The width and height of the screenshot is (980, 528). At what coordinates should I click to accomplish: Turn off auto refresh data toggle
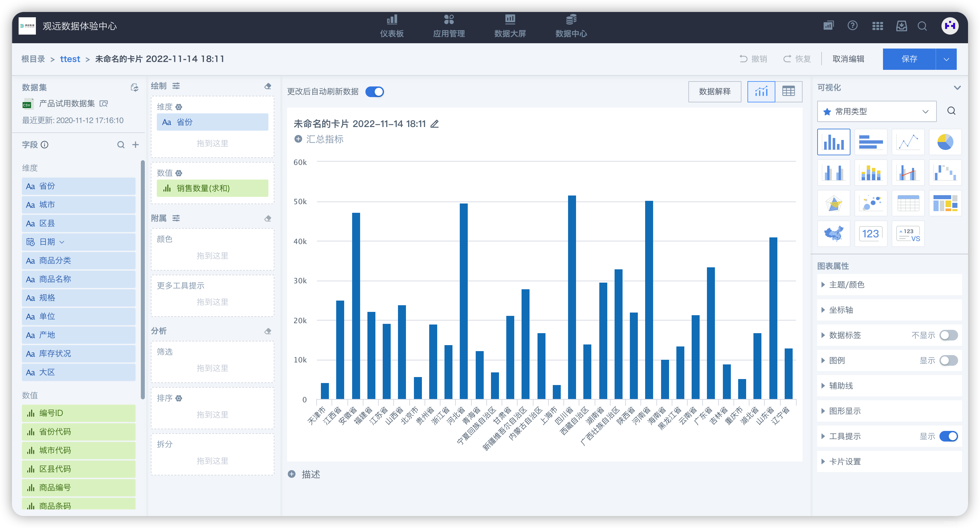(374, 92)
